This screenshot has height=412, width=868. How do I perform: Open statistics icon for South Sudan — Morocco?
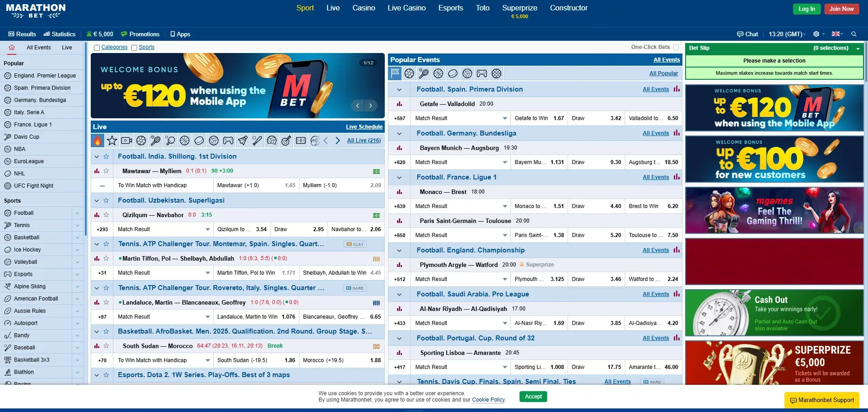pyautogui.click(x=97, y=346)
